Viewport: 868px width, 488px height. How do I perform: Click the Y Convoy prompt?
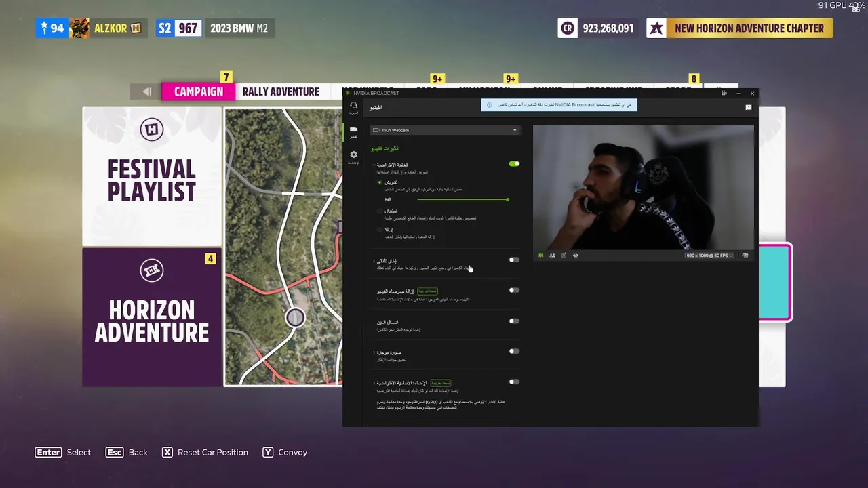coord(285,452)
